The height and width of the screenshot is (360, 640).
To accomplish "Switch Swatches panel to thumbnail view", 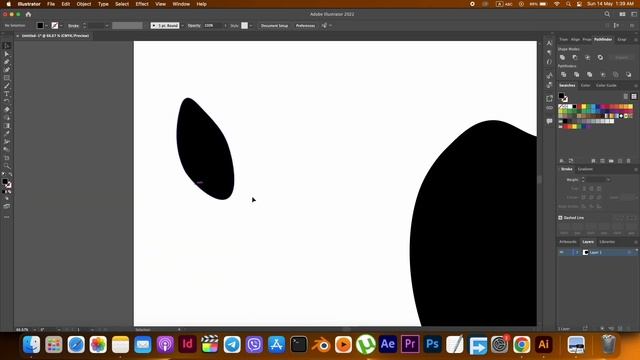I will [x=633, y=96].
